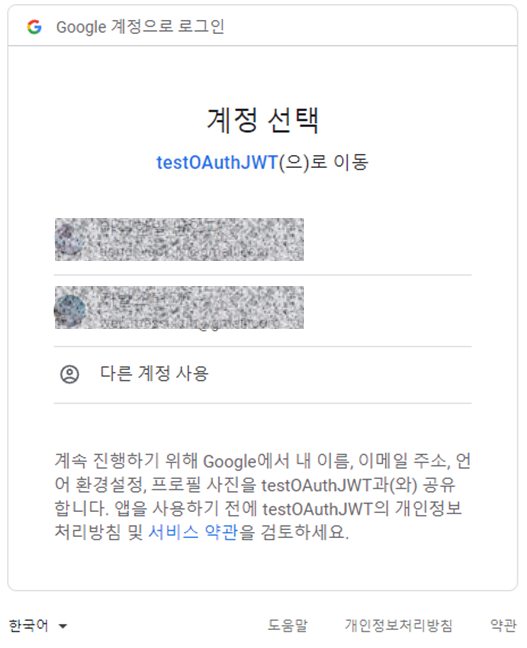Screen dimensions: 527x648
Task: Click the consent paragraph mentioning 프로필 사진
Action: (263, 496)
